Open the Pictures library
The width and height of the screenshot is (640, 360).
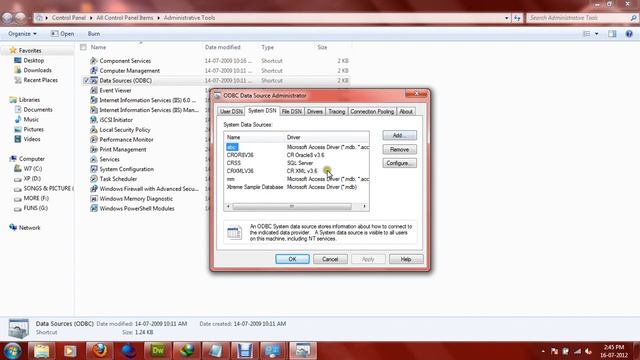[x=33, y=129]
